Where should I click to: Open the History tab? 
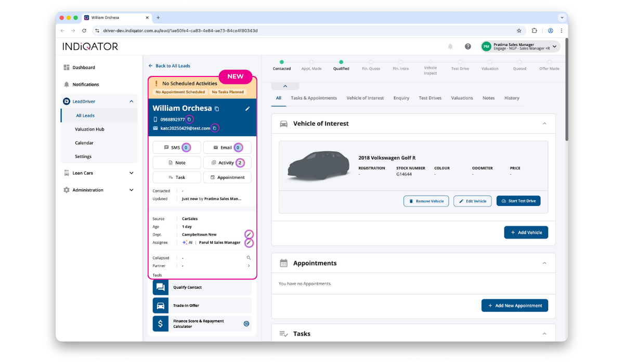[x=512, y=98]
